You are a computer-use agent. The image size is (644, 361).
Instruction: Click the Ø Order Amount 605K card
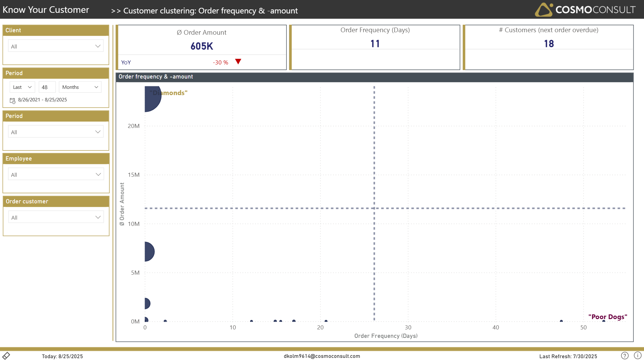202,46
